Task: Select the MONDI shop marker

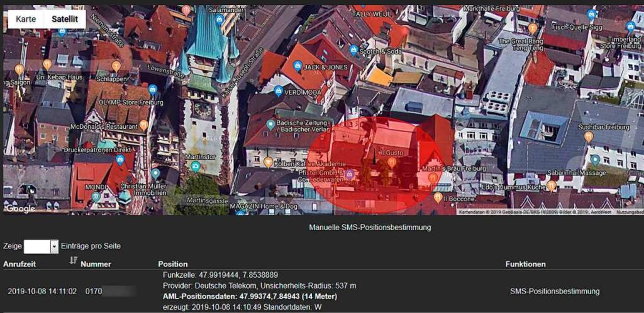Action: click(96, 196)
